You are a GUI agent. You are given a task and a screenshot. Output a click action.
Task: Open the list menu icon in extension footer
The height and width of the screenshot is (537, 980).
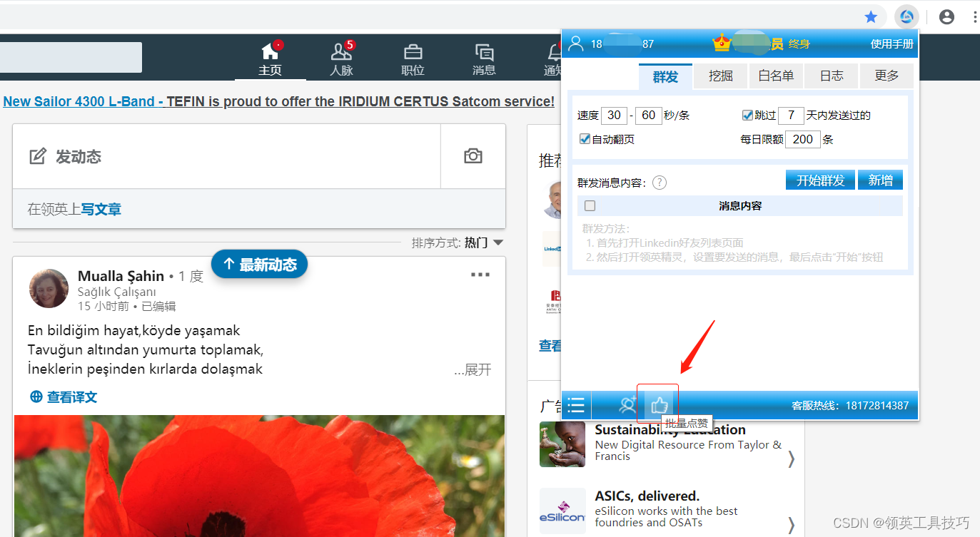tap(576, 406)
